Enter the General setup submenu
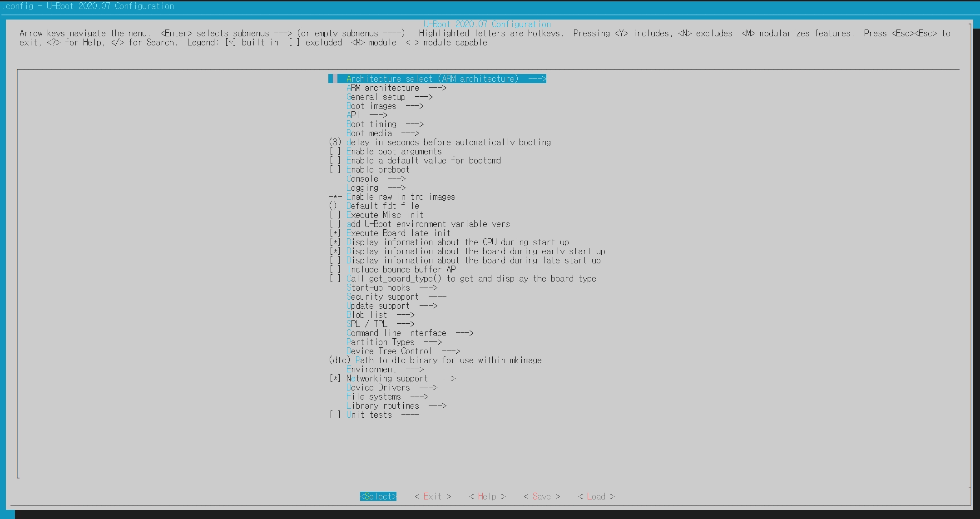This screenshot has width=980, height=519. [x=390, y=97]
